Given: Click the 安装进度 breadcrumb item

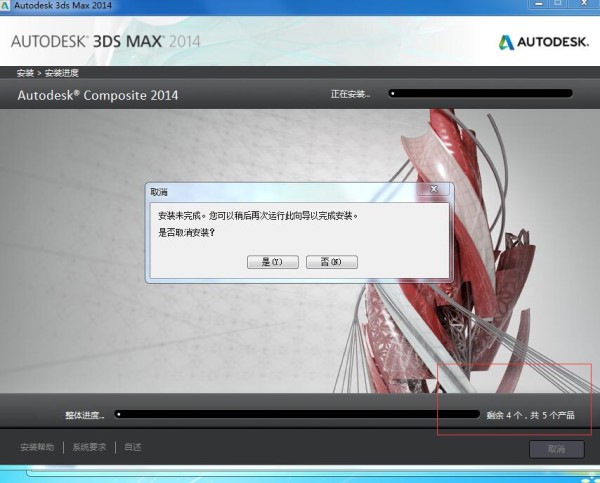Looking at the screenshot, I should pyautogui.click(x=62, y=73).
